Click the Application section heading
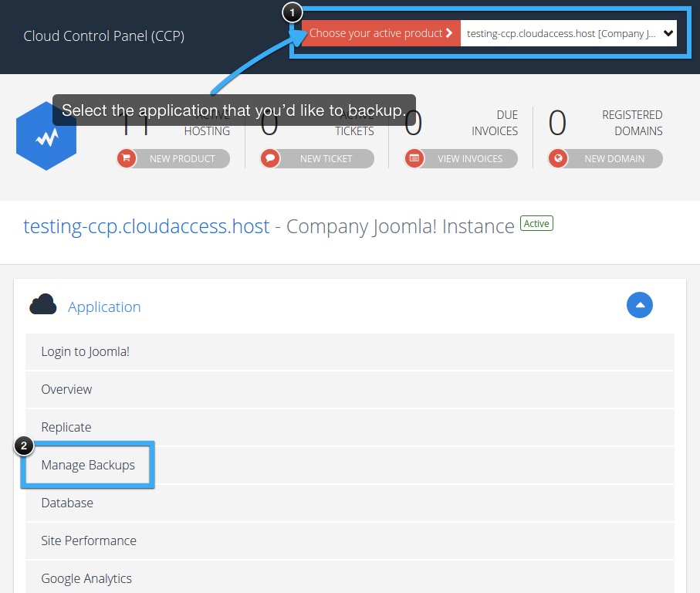 (x=104, y=307)
